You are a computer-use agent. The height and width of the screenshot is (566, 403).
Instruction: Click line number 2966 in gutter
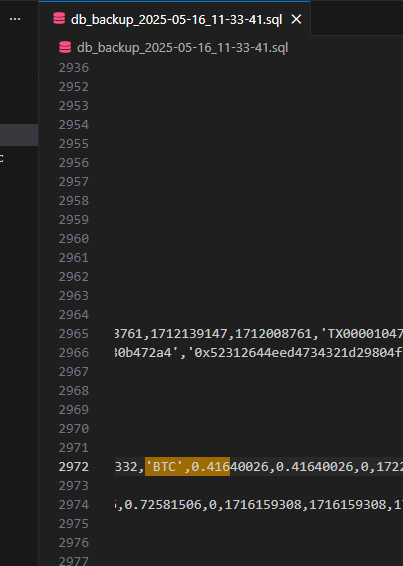pos(74,353)
